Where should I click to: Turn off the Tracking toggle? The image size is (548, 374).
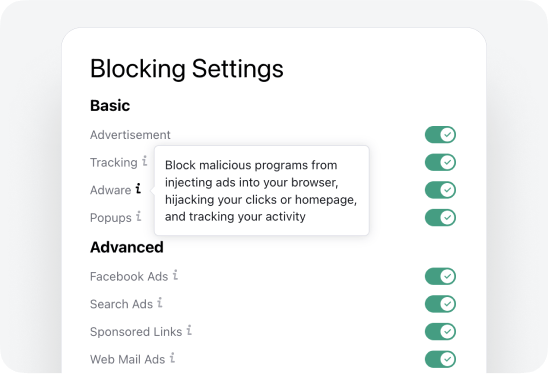click(440, 162)
